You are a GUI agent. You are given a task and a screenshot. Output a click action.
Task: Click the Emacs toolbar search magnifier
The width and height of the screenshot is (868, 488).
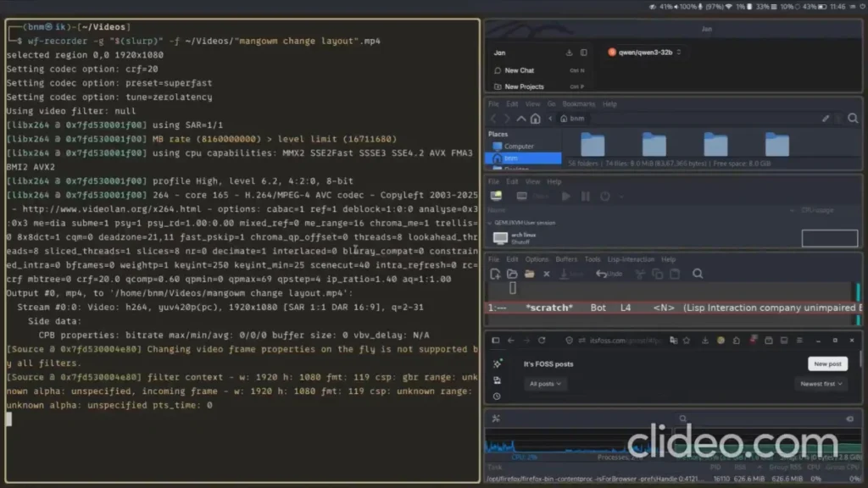(x=698, y=274)
